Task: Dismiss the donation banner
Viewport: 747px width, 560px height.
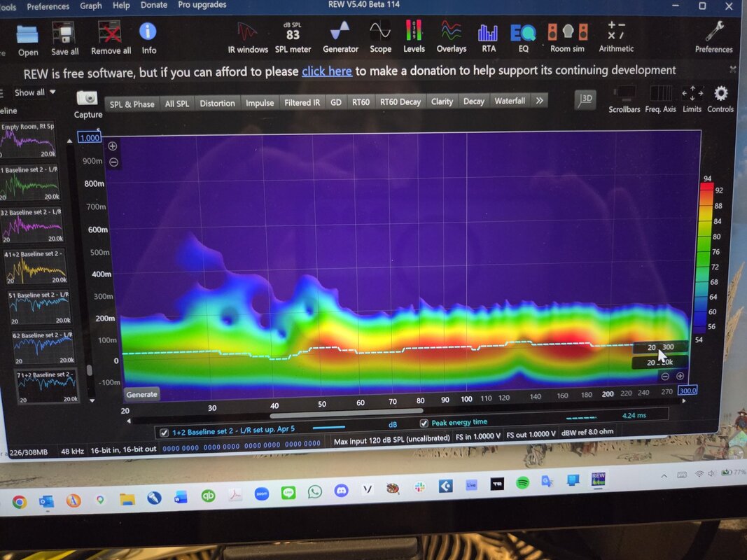Action: pos(733,69)
